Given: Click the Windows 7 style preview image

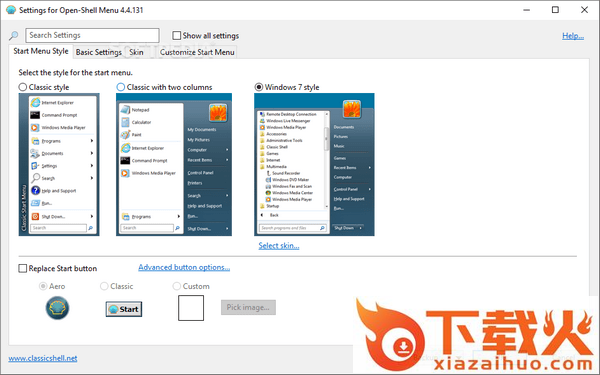Looking at the screenshot, I should [314, 165].
